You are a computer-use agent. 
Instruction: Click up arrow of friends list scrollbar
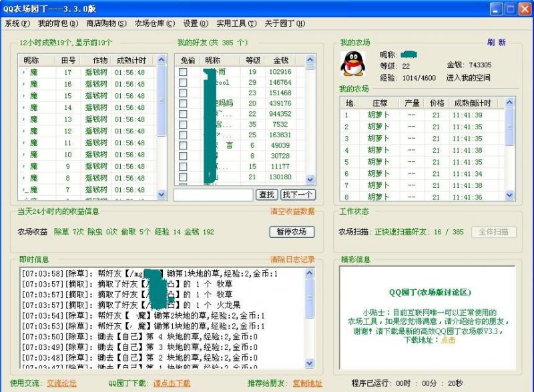pyautogui.click(x=310, y=60)
